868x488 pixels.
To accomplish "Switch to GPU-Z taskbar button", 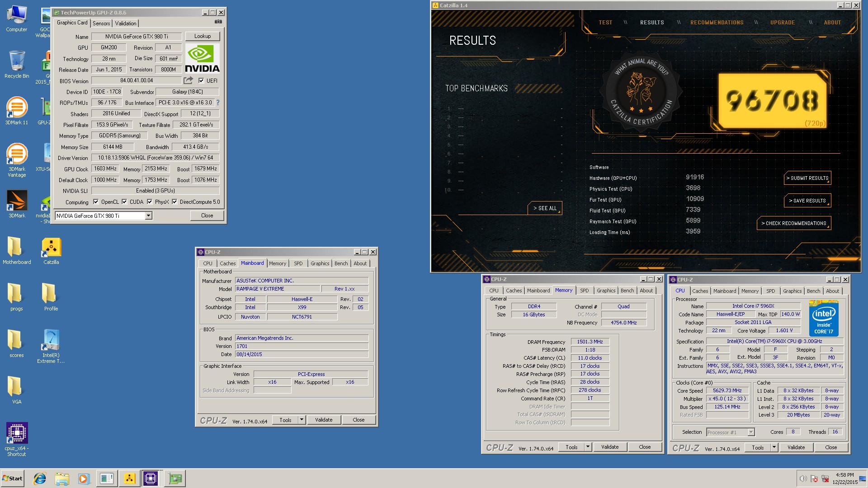I will [x=175, y=479].
